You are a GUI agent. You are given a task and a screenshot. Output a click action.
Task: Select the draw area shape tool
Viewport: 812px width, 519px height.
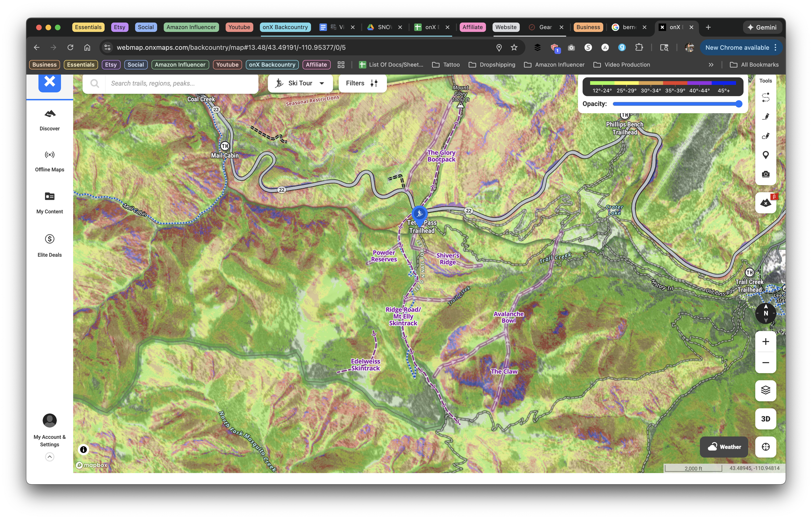coord(766,136)
